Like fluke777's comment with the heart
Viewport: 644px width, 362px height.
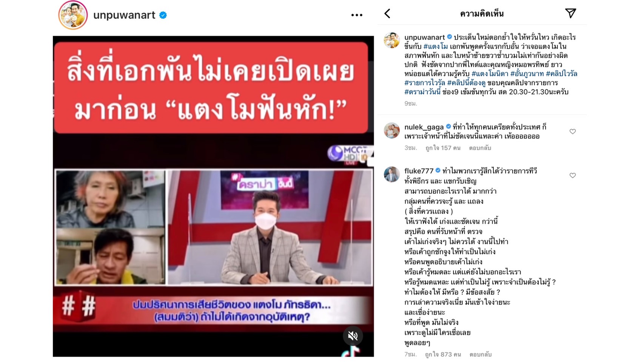point(573,175)
